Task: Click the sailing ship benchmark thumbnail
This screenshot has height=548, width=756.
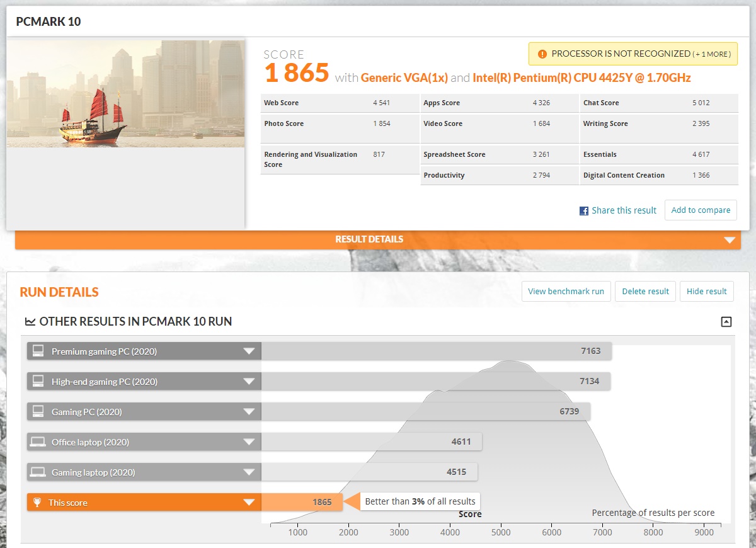Action: 126,94
